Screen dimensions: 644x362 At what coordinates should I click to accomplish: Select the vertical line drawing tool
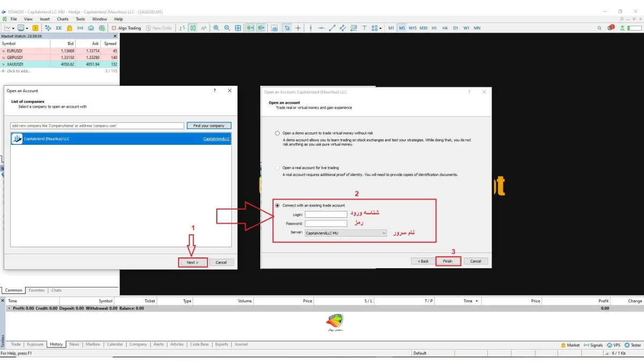click(311, 28)
